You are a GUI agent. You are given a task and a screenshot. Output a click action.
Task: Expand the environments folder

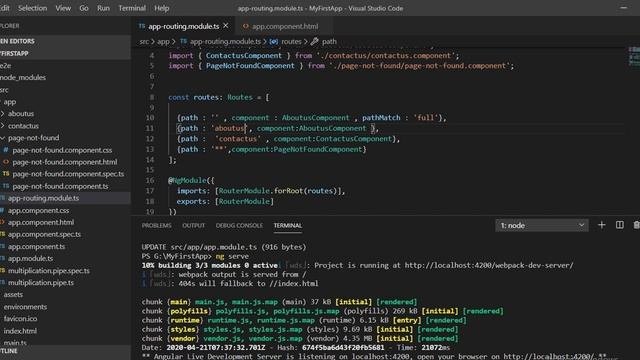coord(25,307)
